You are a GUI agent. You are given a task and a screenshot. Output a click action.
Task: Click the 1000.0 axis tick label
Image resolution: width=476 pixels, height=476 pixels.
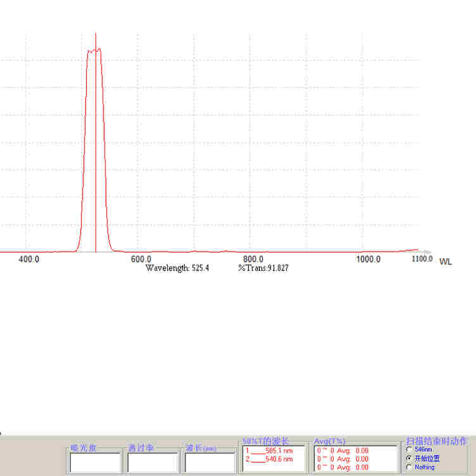(368, 260)
